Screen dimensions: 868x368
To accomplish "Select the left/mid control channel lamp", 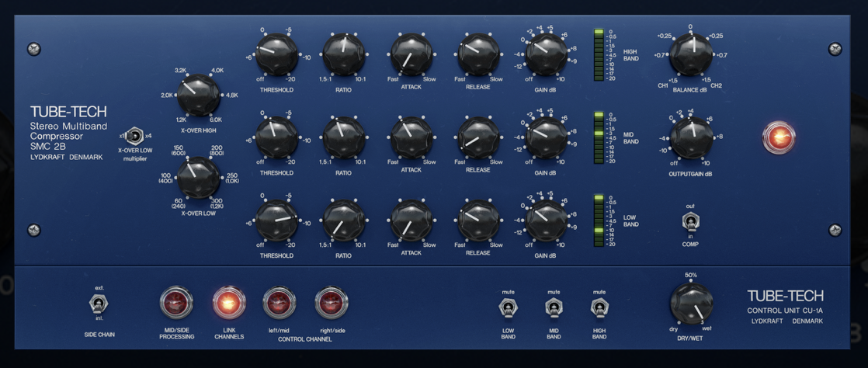I will pos(279,303).
